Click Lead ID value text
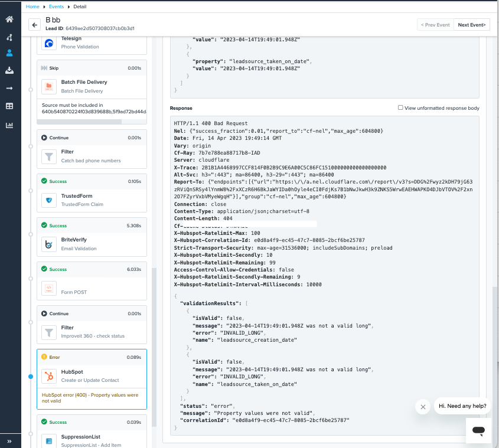Screen dimensions: 499x448 click(100, 28)
